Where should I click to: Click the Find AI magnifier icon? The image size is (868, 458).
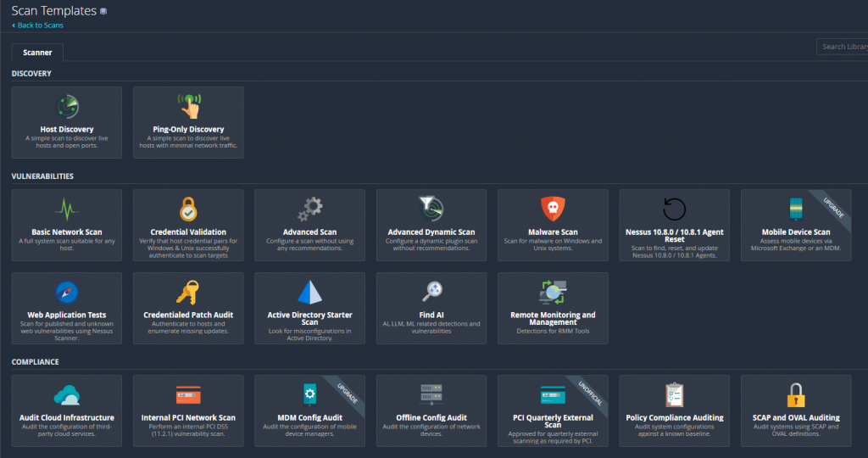coord(431,291)
